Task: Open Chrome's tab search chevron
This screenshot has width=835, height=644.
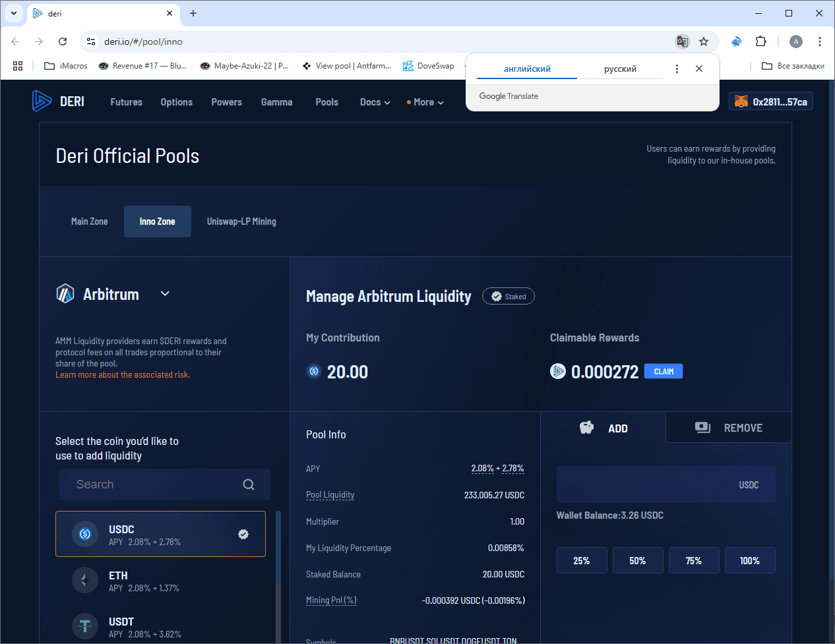Action: (14, 13)
